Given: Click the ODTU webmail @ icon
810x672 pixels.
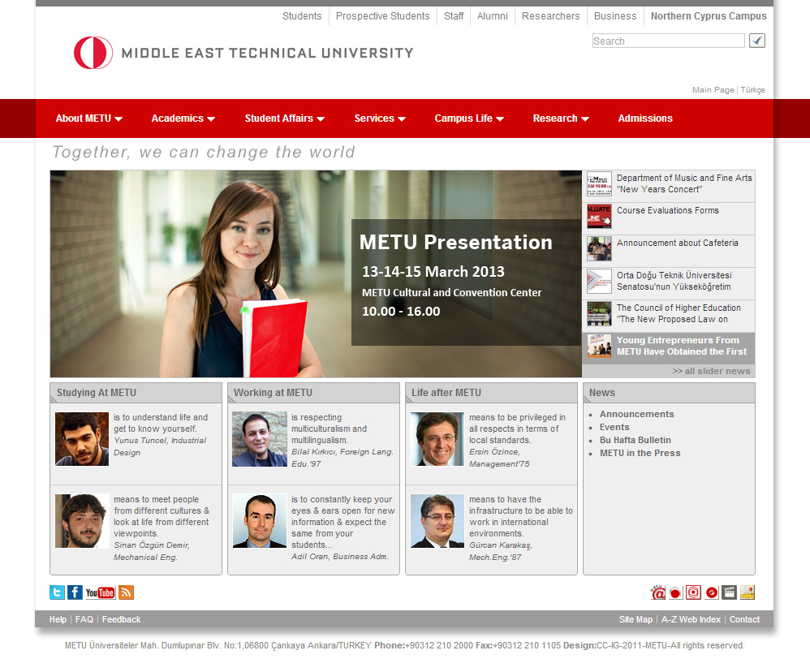Looking at the screenshot, I should point(658,592).
